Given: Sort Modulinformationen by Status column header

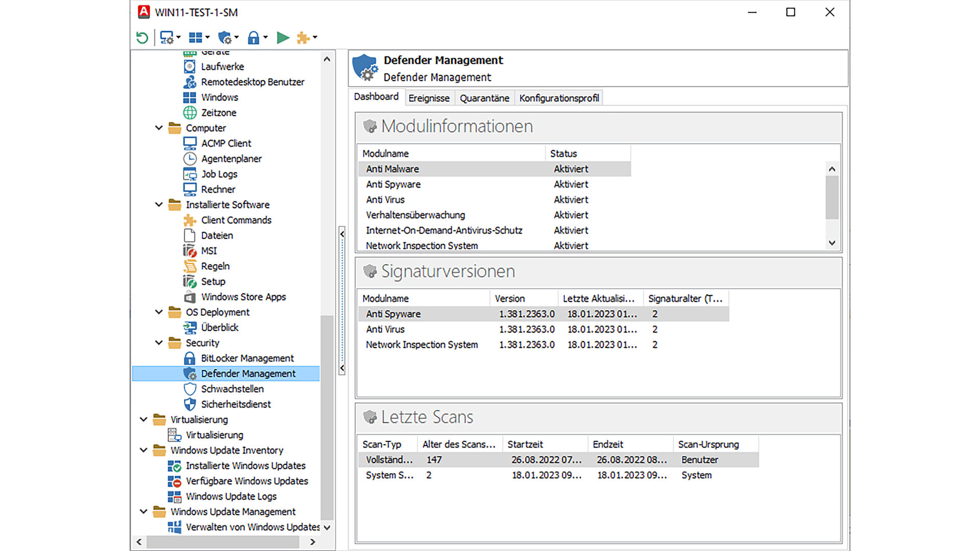Looking at the screenshot, I should click(588, 154).
